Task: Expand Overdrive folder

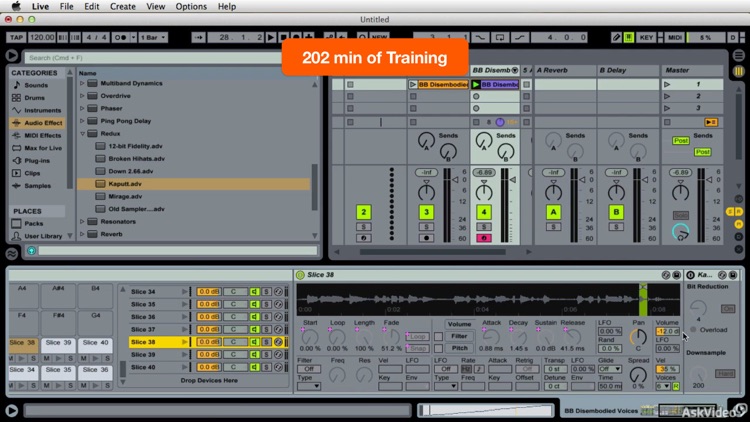Action: pos(82,96)
